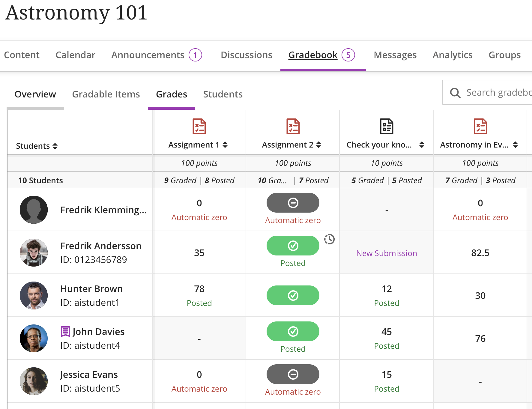Click the Assignment 1 test document icon
This screenshot has width=532, height=409.
pos(199,127)
